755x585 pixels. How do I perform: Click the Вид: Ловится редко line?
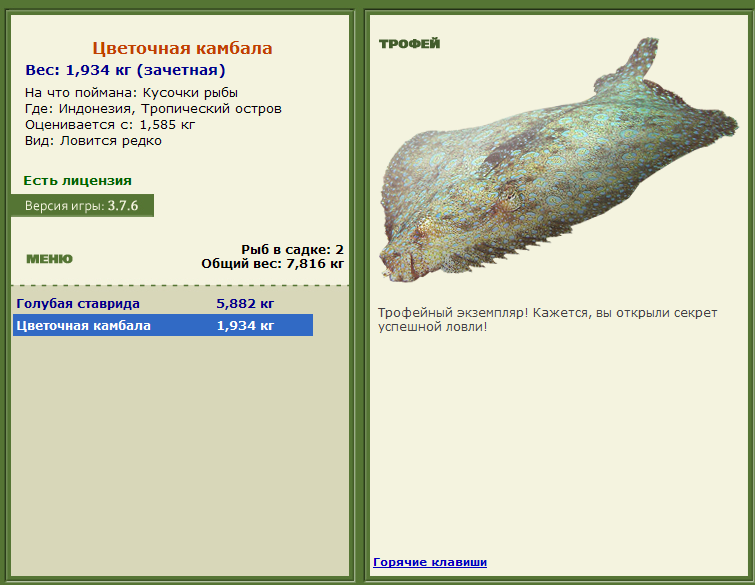(93, 141)
